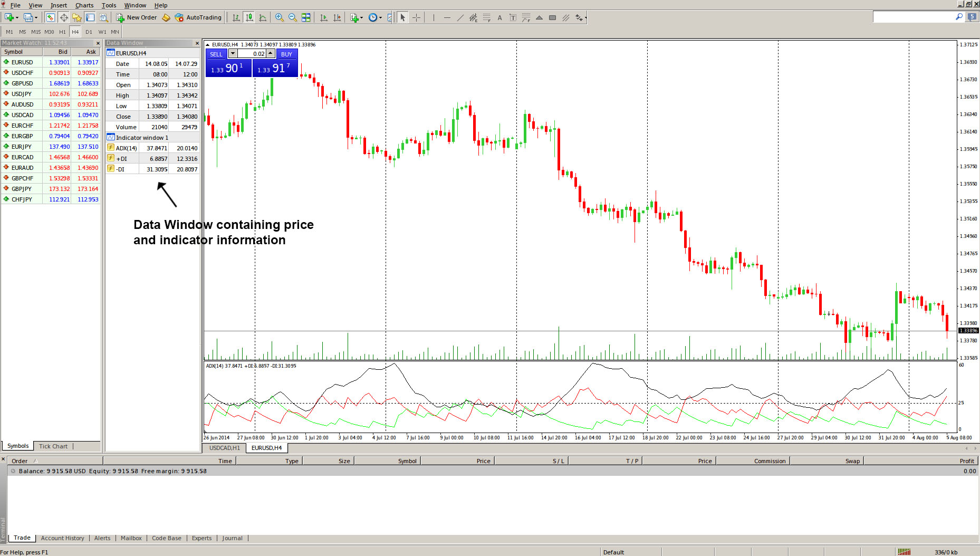
Task: Click the Tile Windows icon
Action: tap(306, 17)
